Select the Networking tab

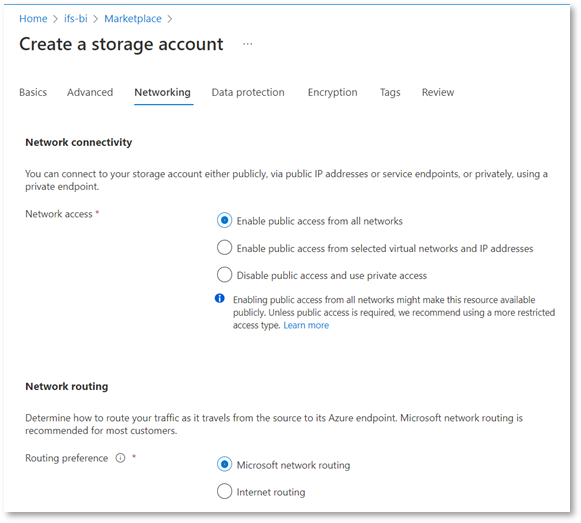pos(163,92)
